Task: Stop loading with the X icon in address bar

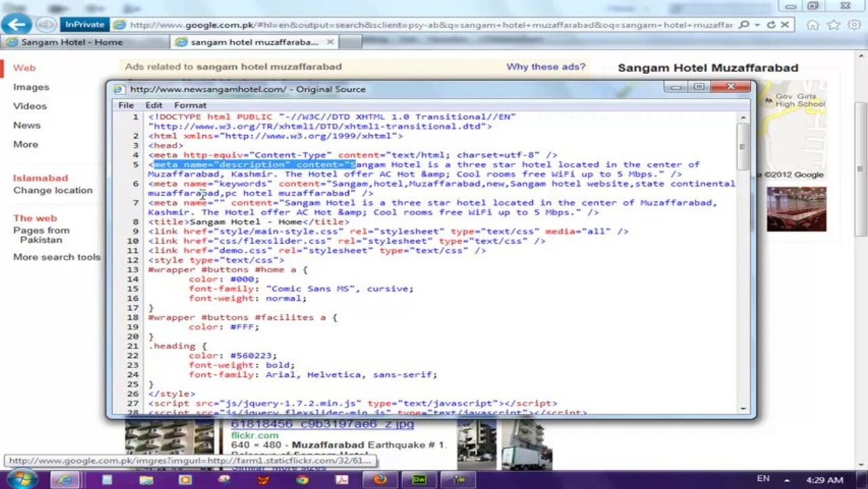Action: [x=785, y=24]
